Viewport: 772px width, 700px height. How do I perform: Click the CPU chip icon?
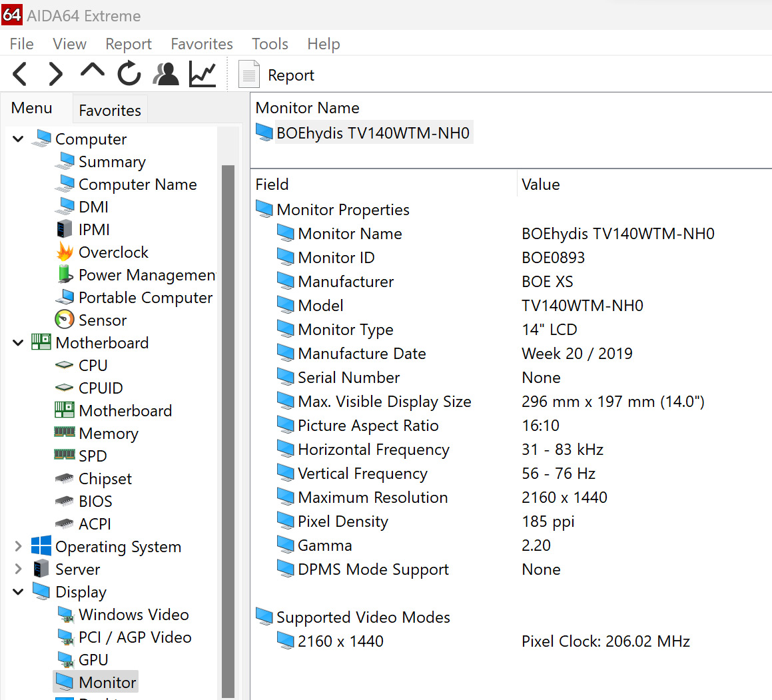(x=65, y=365)
